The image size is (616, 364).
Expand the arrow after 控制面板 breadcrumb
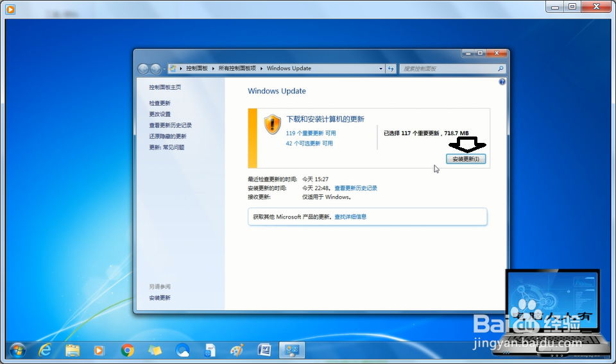pyautogui.click(x=213, y=68)
